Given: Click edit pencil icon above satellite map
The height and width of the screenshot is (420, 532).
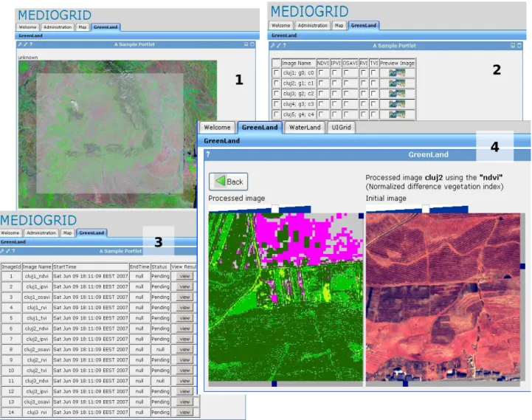Looking at the screenshot, I should [x=25, y=44].
